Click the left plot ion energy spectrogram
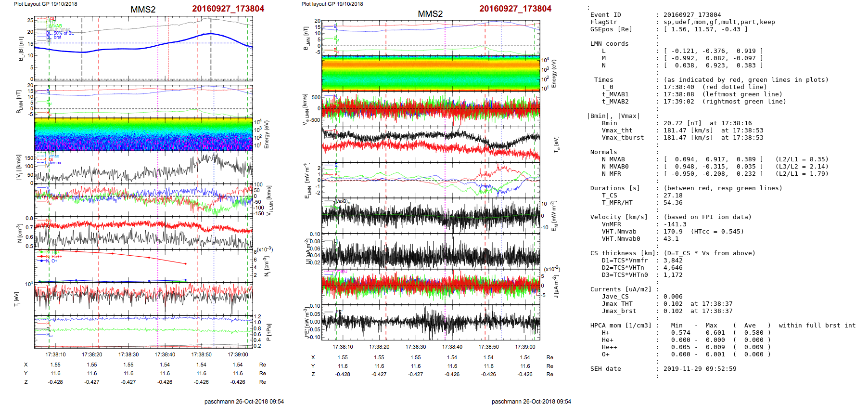Screen dimensions: 868x405 point(143,134)
